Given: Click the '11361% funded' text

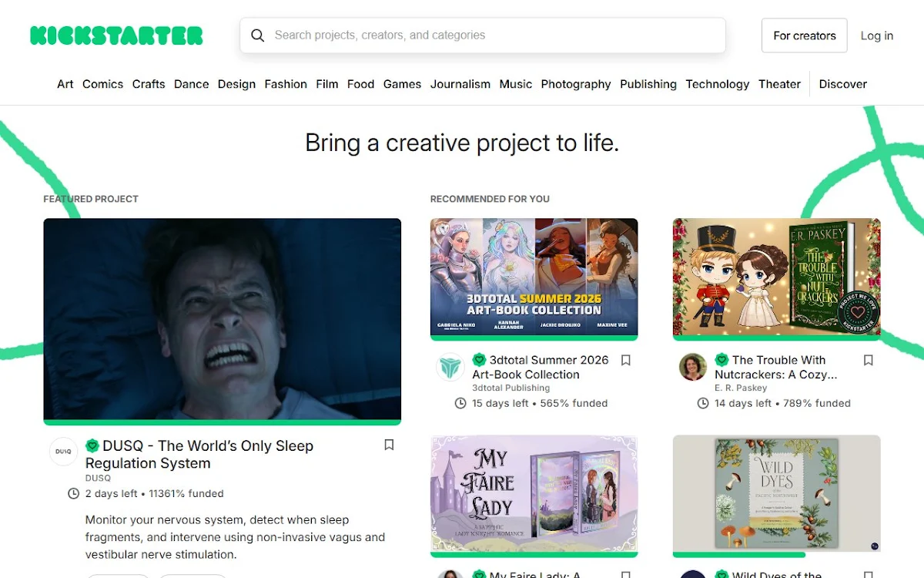Looking at the screenshot, I should tap(186, 493).
